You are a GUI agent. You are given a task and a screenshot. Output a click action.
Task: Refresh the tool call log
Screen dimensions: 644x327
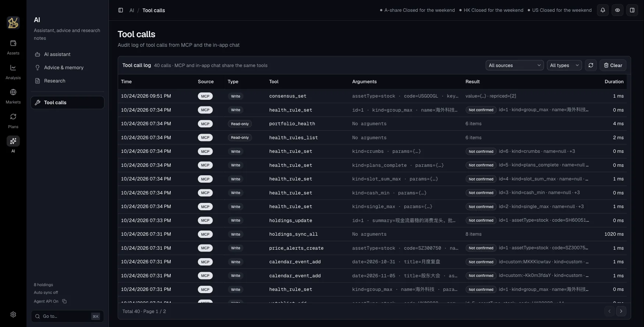coord(591,65)
